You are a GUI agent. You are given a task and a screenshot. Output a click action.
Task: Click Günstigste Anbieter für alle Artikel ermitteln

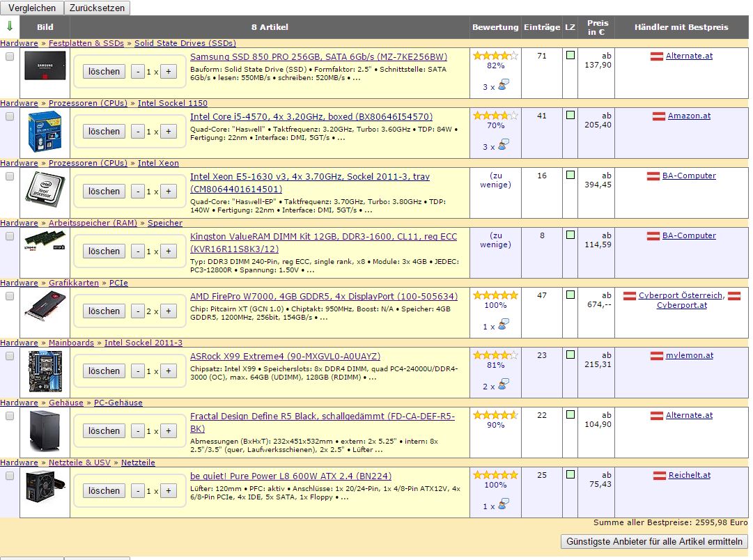(654, 541)
